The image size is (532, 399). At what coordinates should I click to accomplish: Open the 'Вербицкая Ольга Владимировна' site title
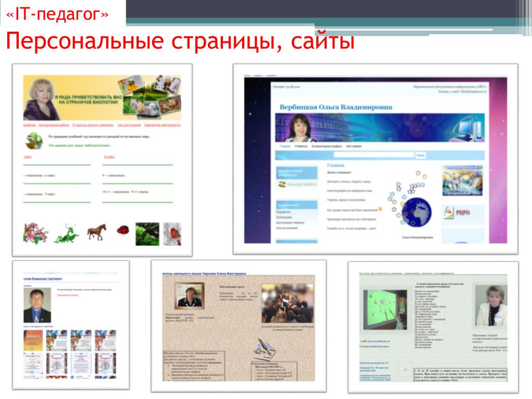point(336,107)
